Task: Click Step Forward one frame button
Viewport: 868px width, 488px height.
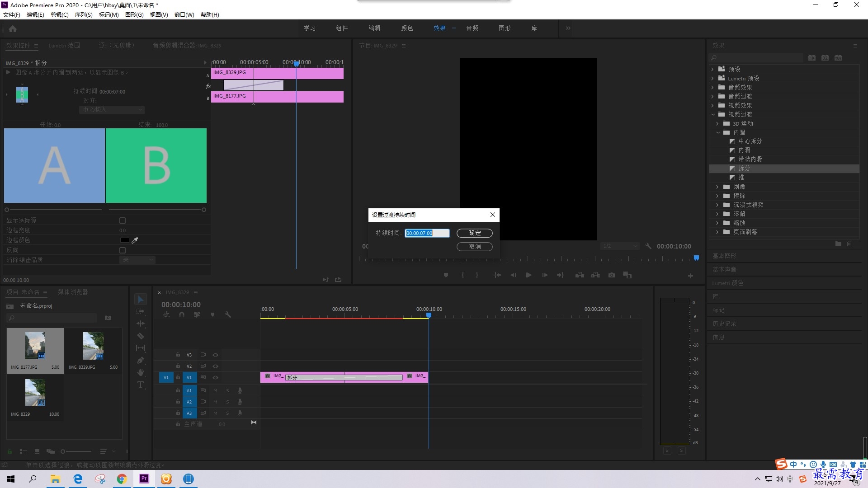Action: (545, 275)
